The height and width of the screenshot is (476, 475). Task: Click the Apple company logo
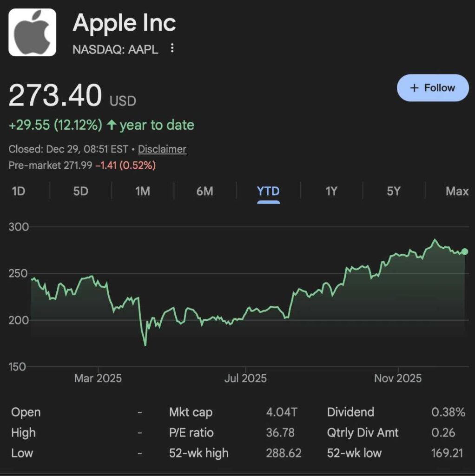coord(32,31)
